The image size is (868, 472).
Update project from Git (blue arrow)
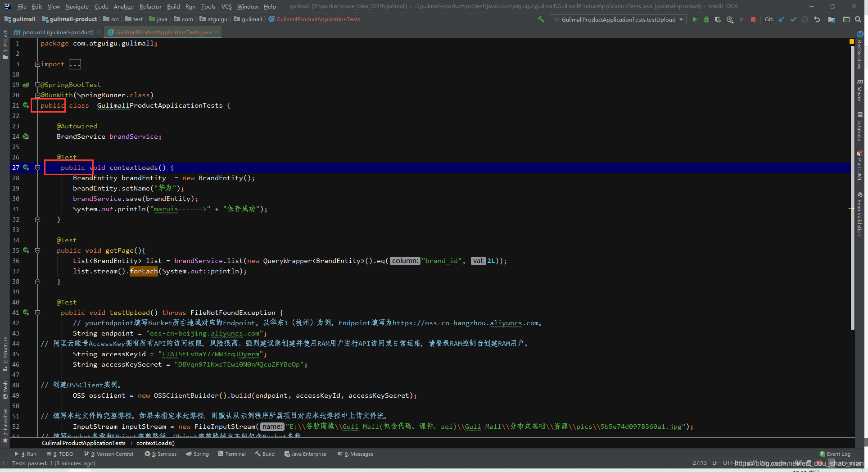coord(782,19)
